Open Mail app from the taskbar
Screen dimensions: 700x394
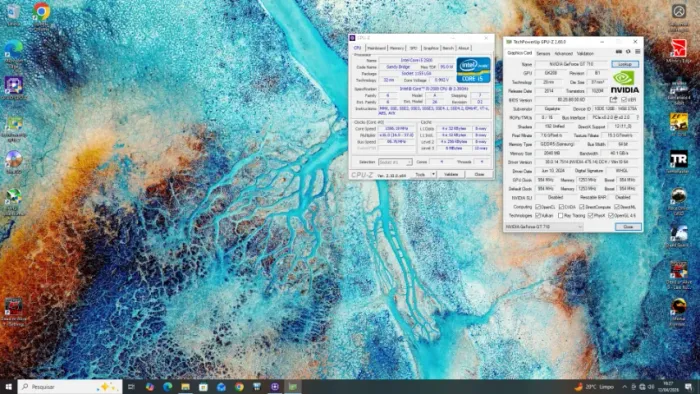pyautogui.click(x=221, y=387)
